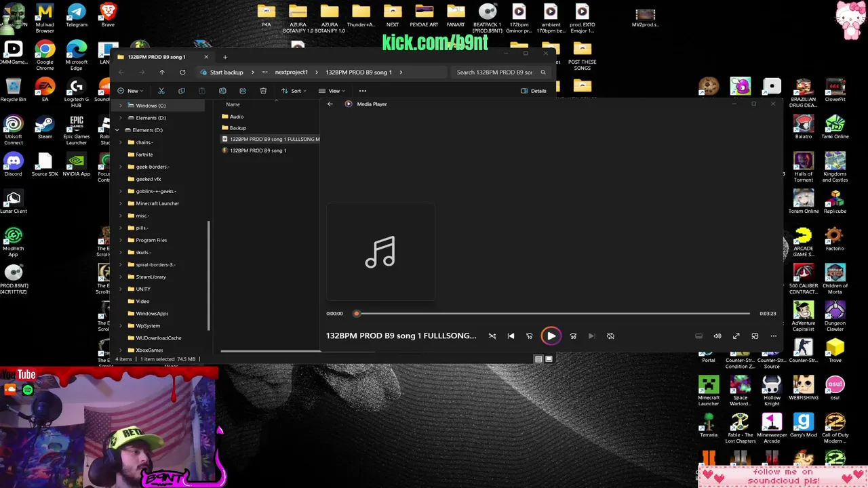Skip forward 30 seconds in Media Player
Screen dimensions: 868x488
pyautogui.click(x=573, y=336)
